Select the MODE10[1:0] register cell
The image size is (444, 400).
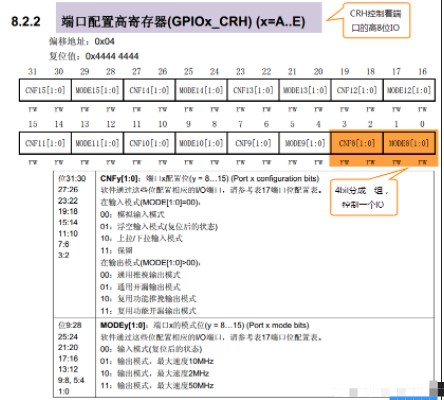(x=201, y=143)
